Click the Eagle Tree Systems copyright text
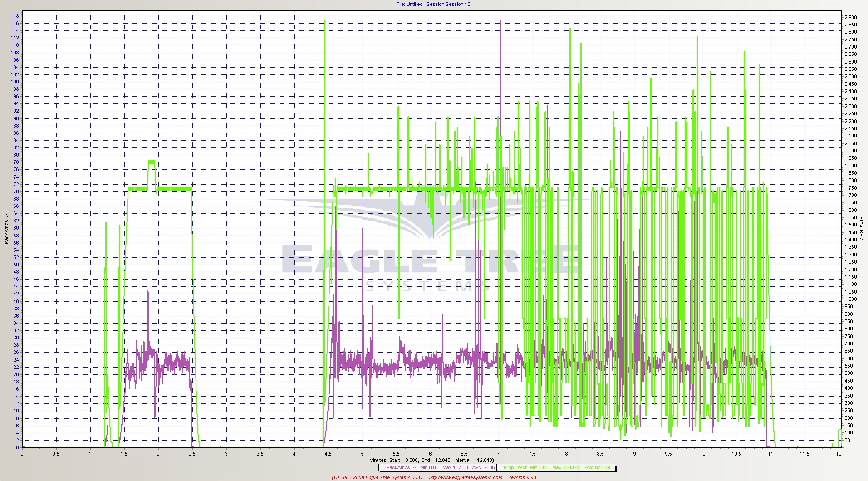868x481 pixels. click(x=377, y=477)
